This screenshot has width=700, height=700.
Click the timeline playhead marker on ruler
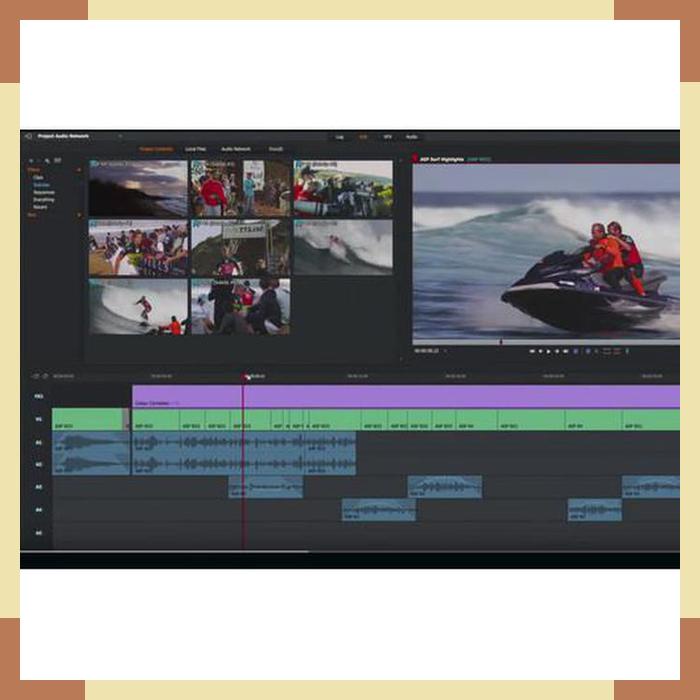tap(245, 377)
